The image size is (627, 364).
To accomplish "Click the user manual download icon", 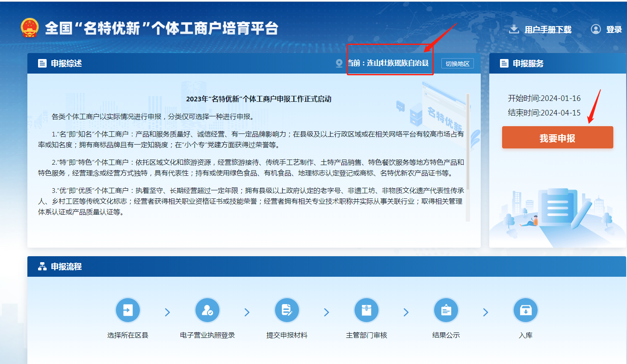I will tap(514, 29).
